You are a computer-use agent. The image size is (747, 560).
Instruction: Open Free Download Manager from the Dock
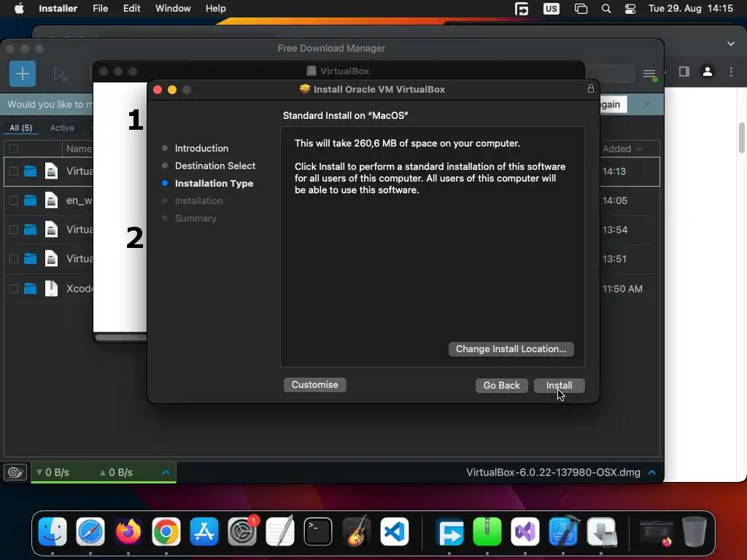[x=449, y=532]
